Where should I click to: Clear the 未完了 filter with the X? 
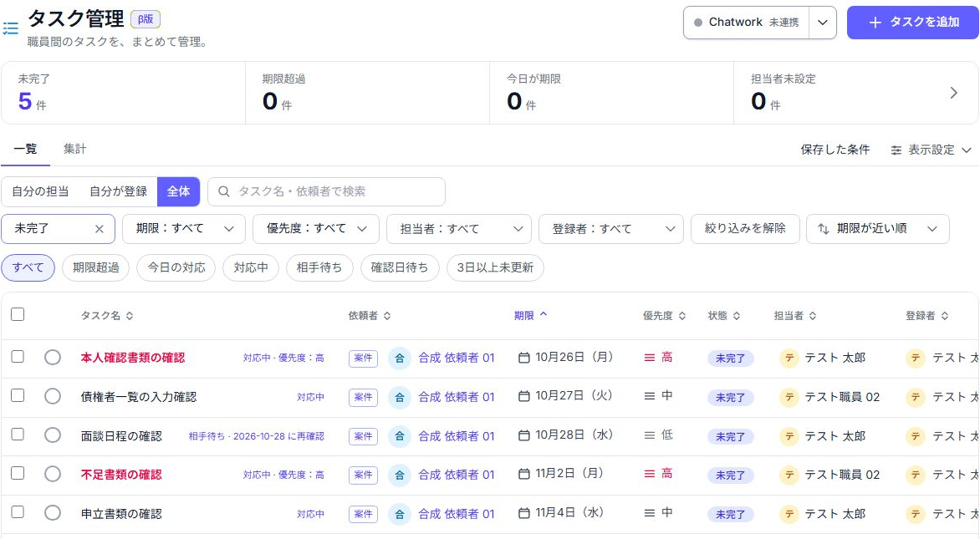pyautogui.click(x=99, y=229)
